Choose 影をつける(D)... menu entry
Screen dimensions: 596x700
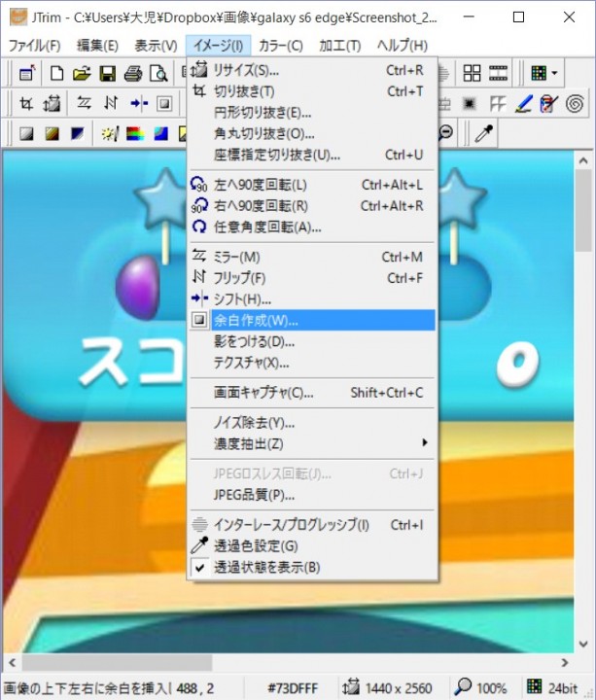(312, 341)
